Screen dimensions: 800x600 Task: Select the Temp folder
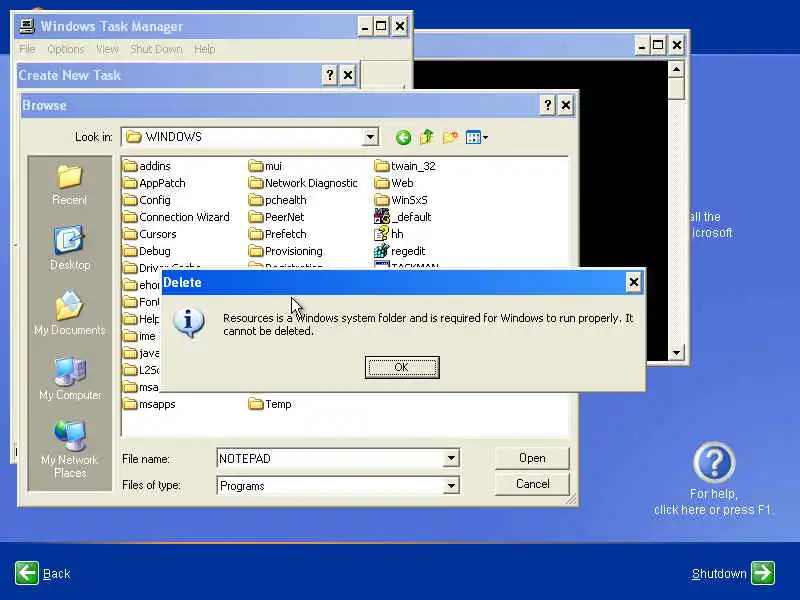tap(270, 404)
